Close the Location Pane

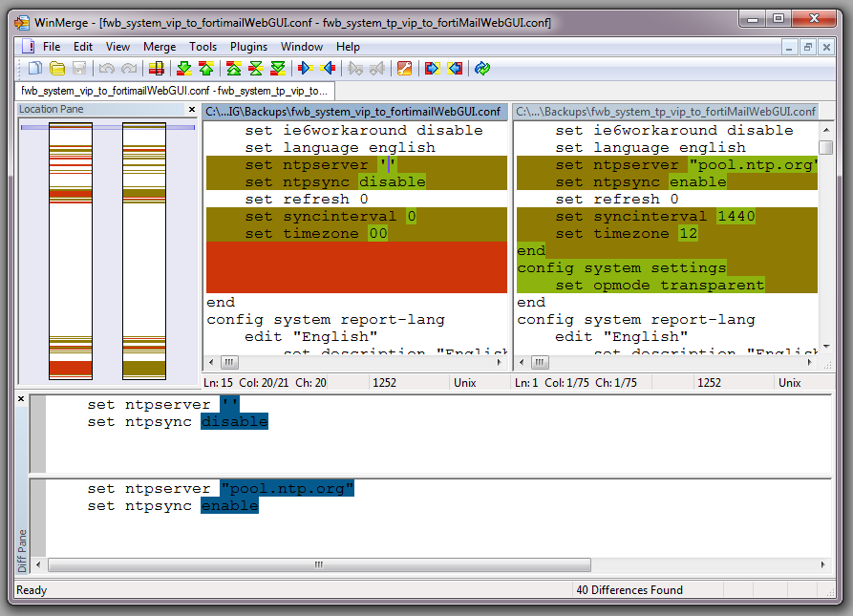(x=190, y=109)
